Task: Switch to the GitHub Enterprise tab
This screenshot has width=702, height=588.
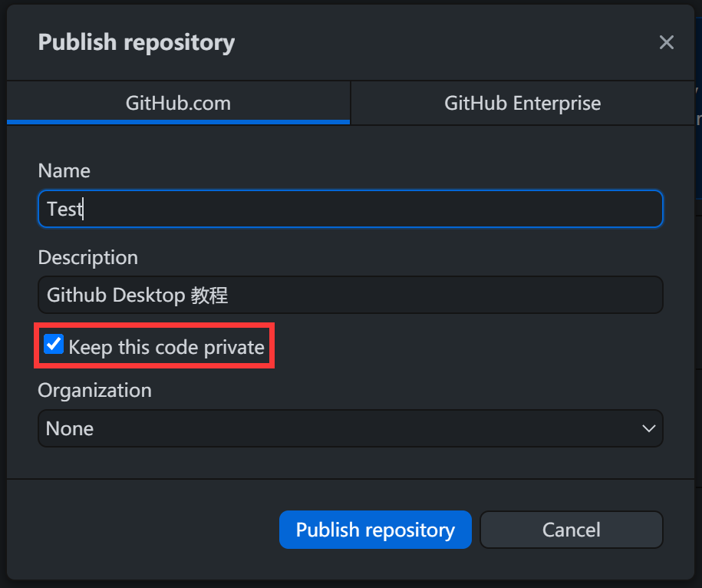Action: pyautogui.click(x=522, y=104)
